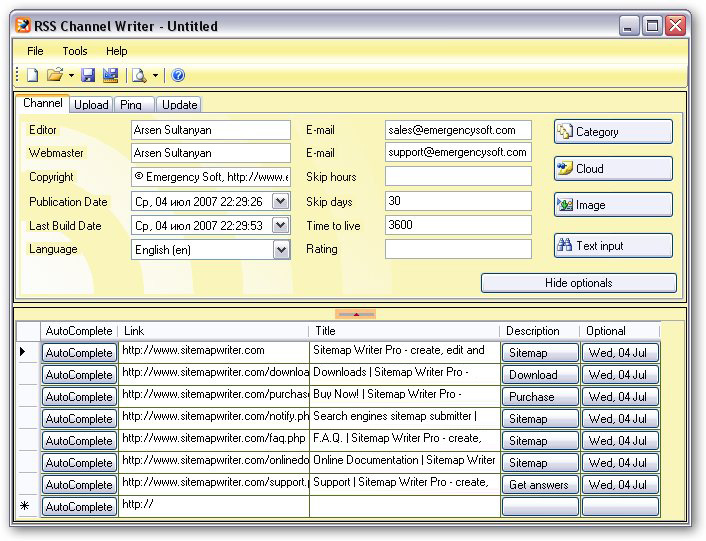The image size is (706, 541).
Task: Click AutoComplete for the notify.php row
Action: click(x=79, y=419)
